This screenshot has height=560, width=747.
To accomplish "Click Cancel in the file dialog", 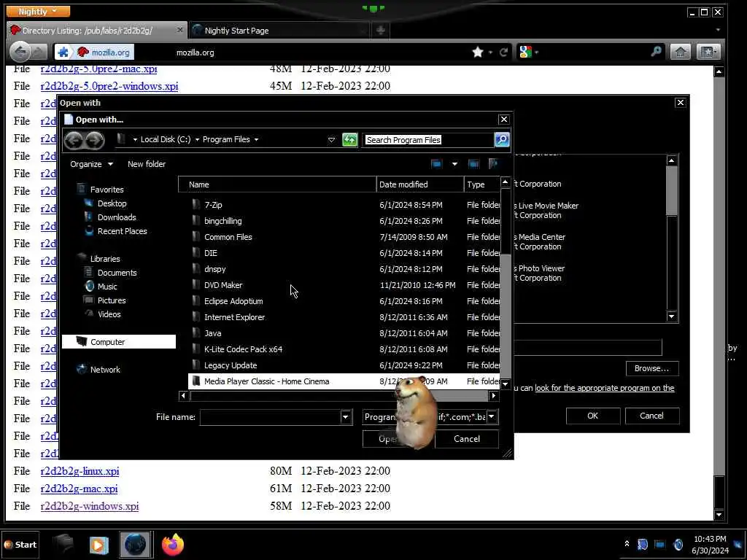I will [467, 439].
